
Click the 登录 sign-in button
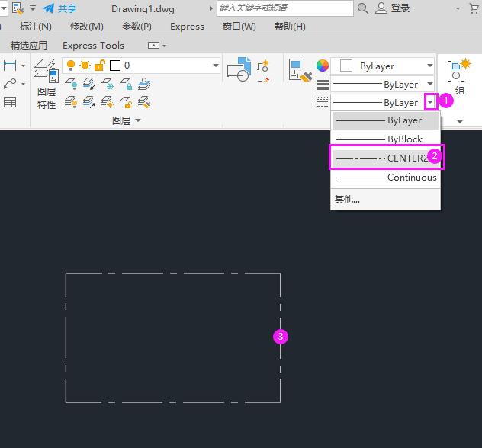point(393,8)
